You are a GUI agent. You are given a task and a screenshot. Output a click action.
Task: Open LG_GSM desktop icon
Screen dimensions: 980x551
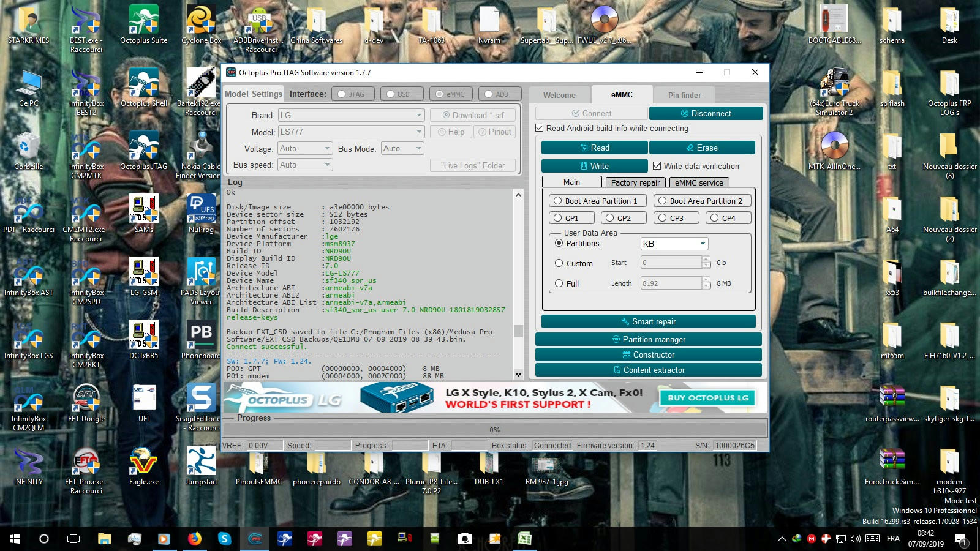point(143,277)
